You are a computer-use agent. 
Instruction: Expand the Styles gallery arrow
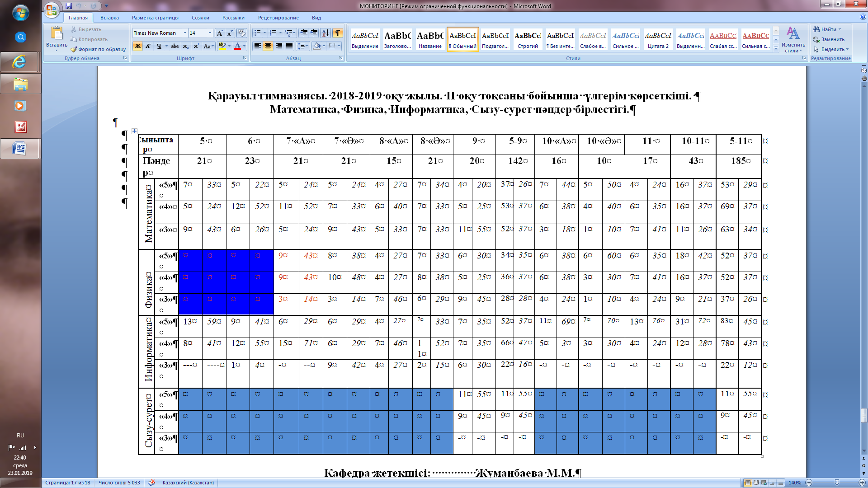pyautogui.click(x=776, y=48)
